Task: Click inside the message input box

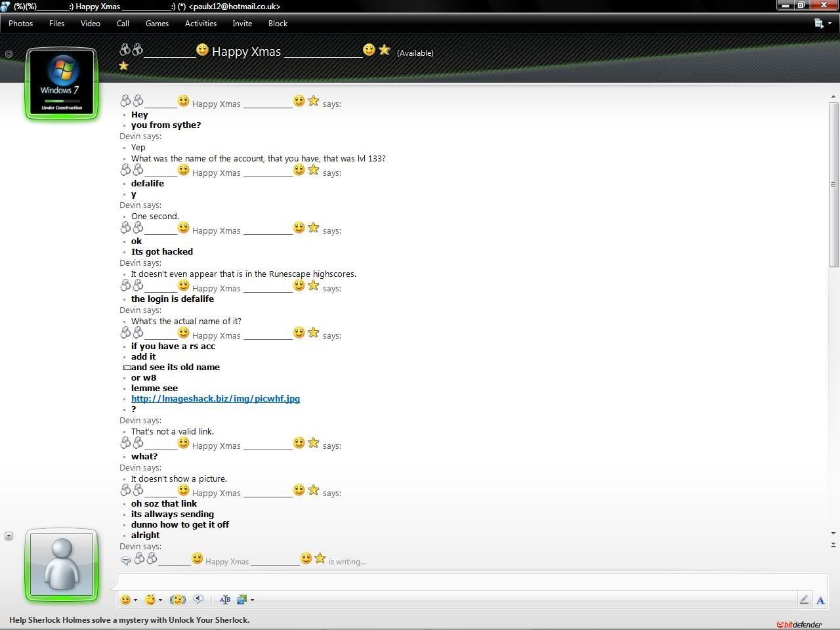Action: (472, 581)
